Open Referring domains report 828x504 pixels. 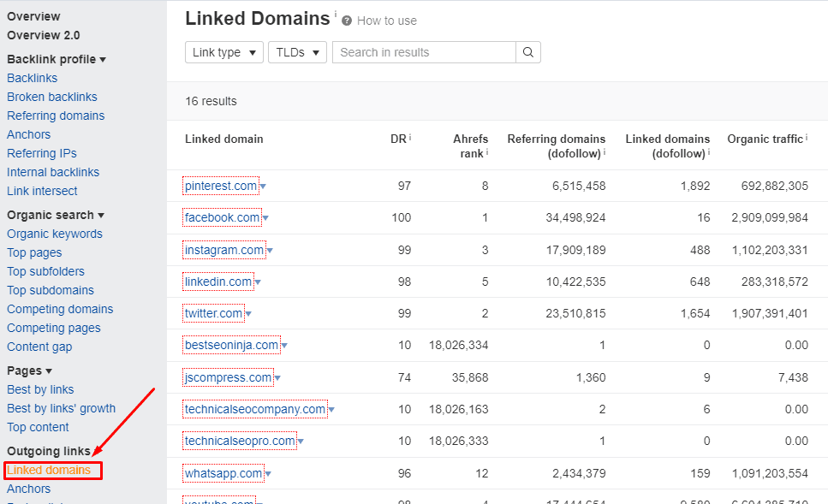[x=56, y=116]
